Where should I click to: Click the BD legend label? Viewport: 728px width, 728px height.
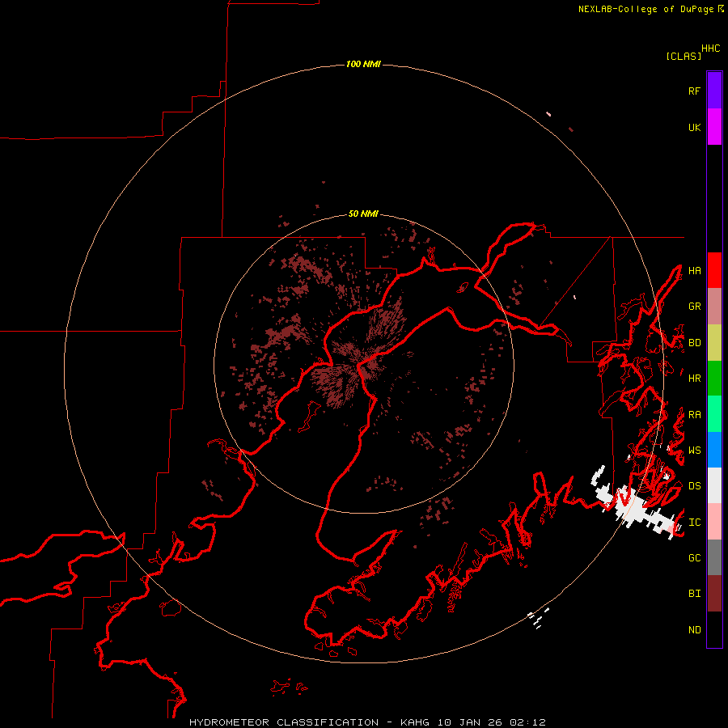point(694,343)
